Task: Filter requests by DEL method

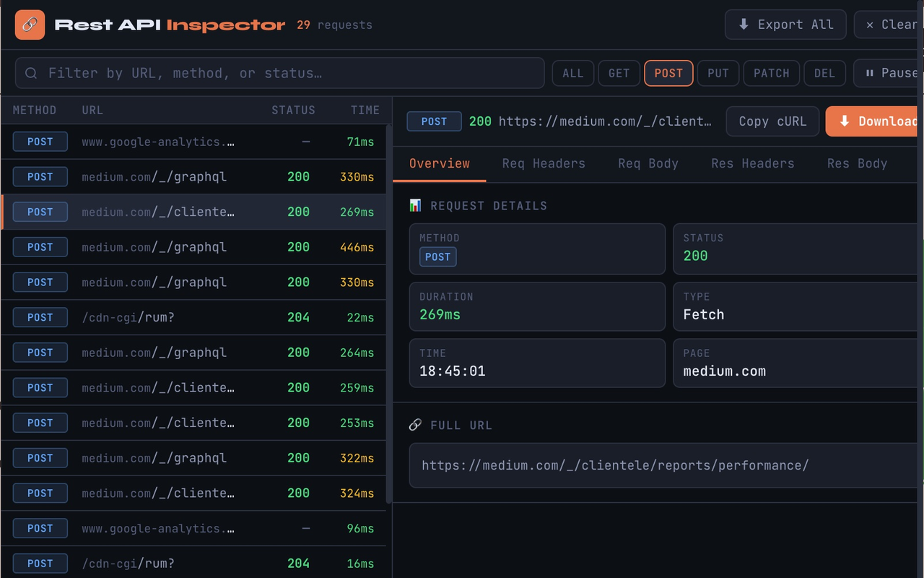Action: point(824,73)
